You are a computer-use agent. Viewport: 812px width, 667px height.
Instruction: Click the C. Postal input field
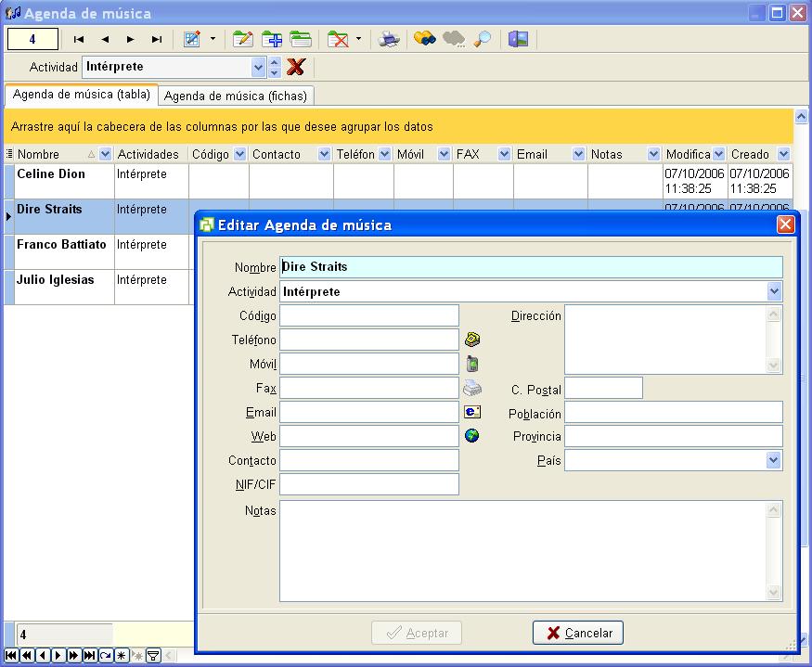(604, 389)
